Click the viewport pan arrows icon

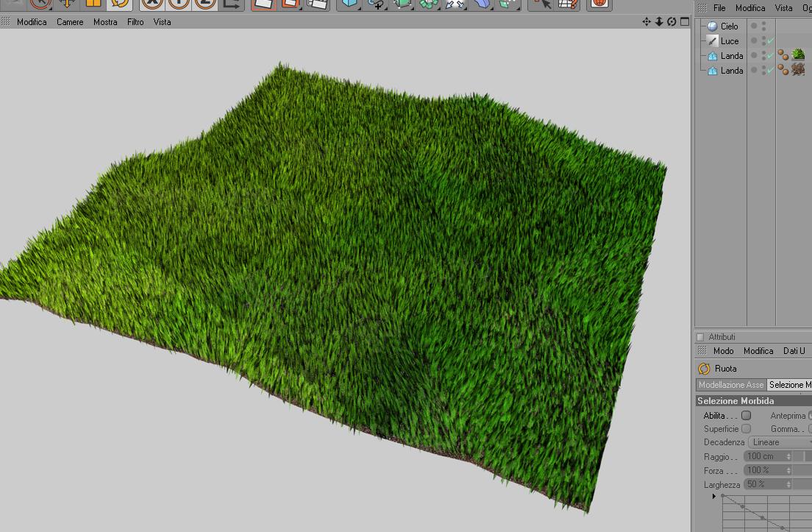coord(647,22)
